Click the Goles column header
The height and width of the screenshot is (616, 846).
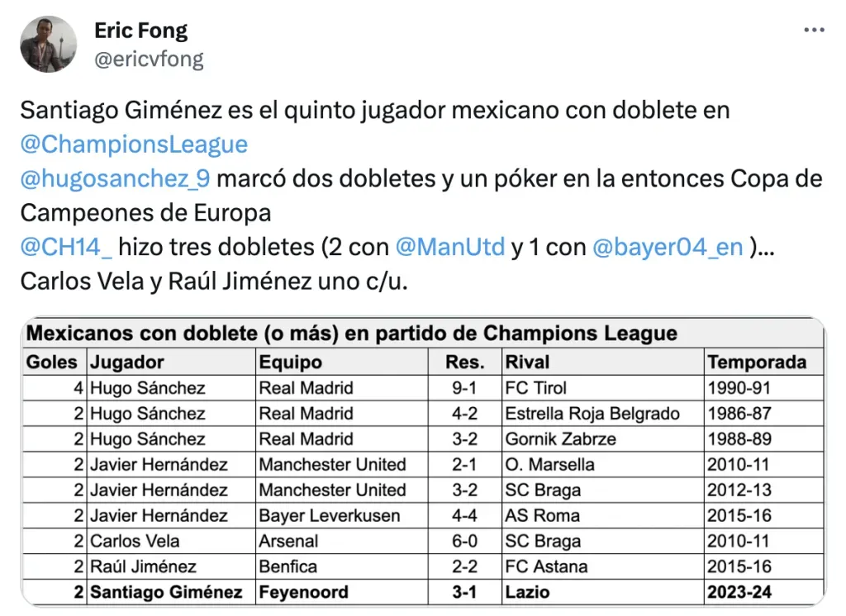point(52,362)
